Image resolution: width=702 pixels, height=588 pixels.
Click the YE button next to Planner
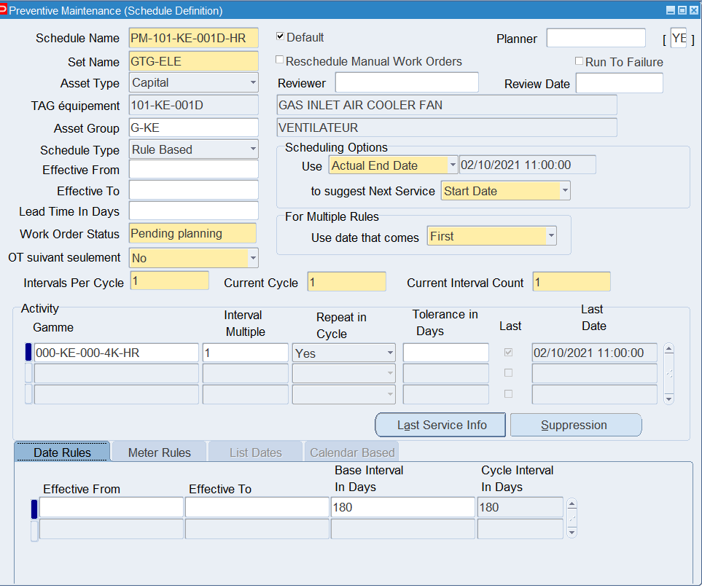pyautogui.click(x=679, y=37)
